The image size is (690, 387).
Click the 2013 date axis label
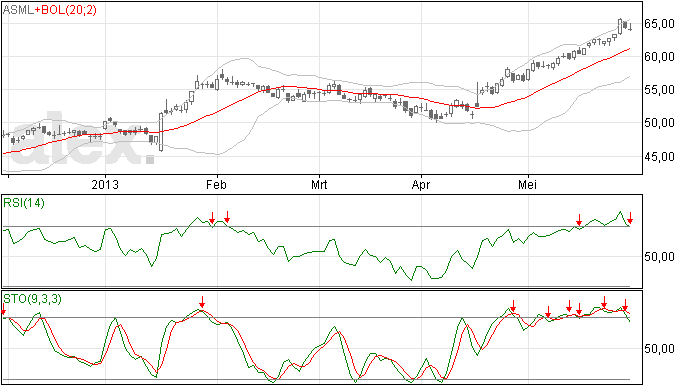[105, 184]
